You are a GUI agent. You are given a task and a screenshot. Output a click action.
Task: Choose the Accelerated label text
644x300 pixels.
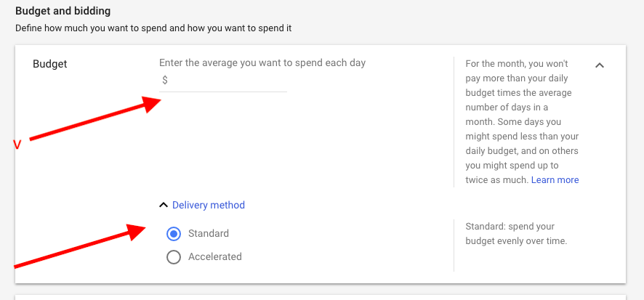215,257
